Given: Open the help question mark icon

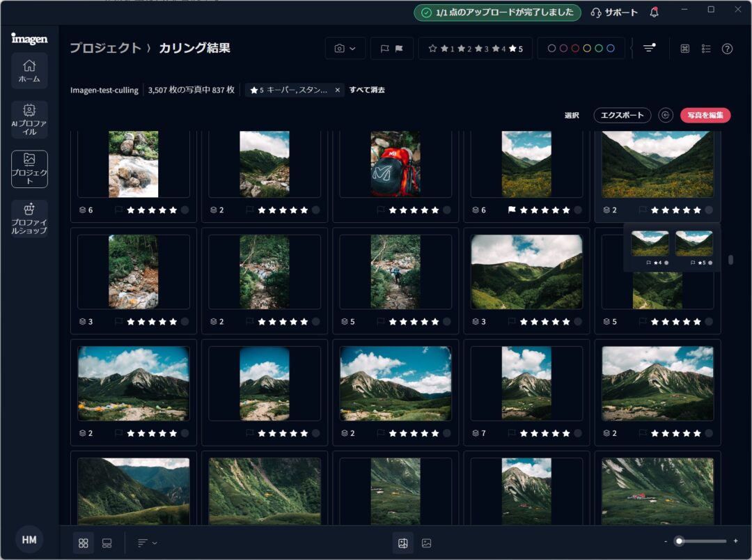Looking at the screenshot, I should [x=727, y=49].
